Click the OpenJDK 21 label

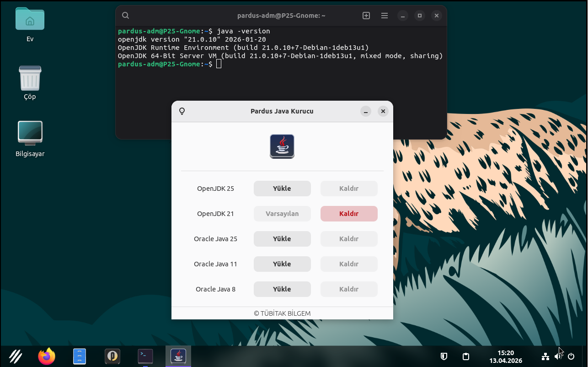(x=215, y=214)
